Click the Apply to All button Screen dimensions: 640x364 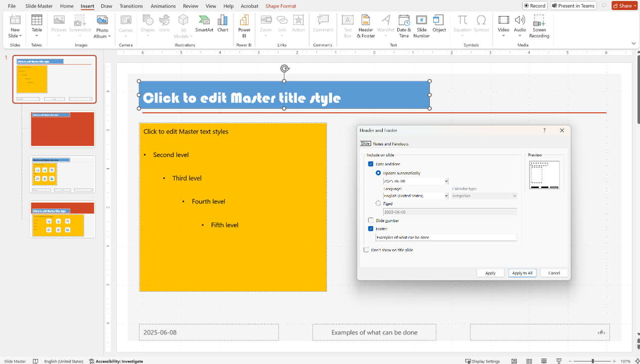pyautogui.click(x=522, y=273)
